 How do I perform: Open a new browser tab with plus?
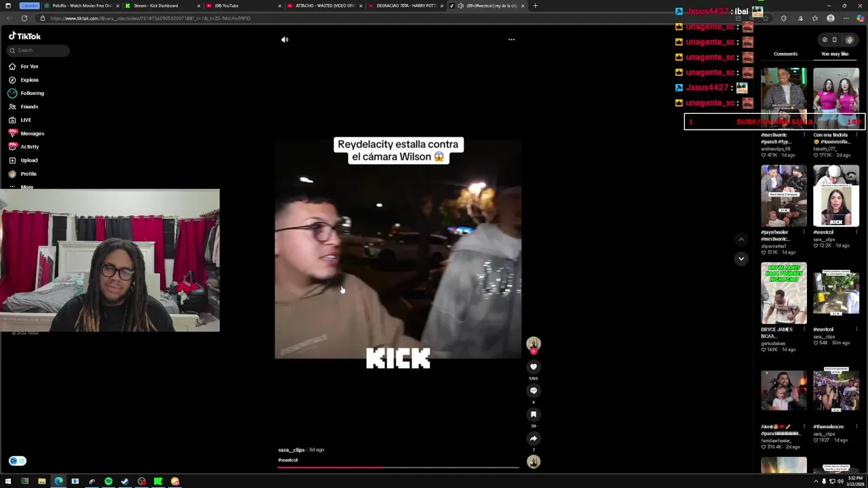tap(535, 5)
